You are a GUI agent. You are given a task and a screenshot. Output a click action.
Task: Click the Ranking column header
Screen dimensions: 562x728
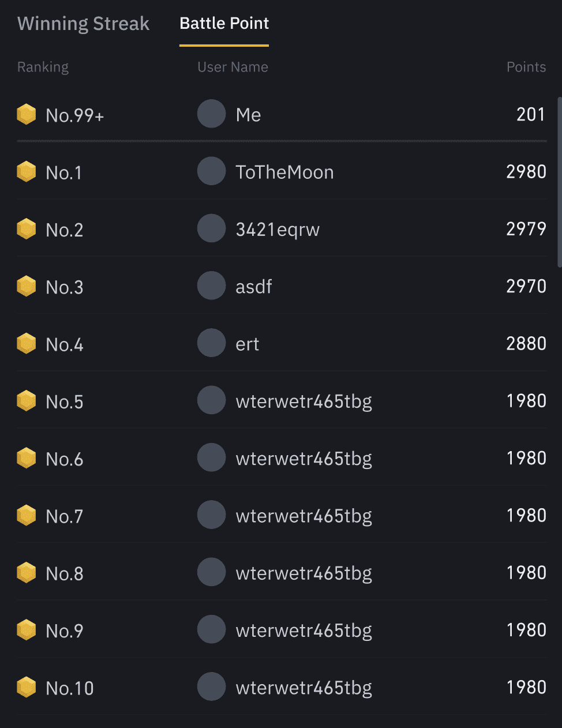tap(43, 67)
